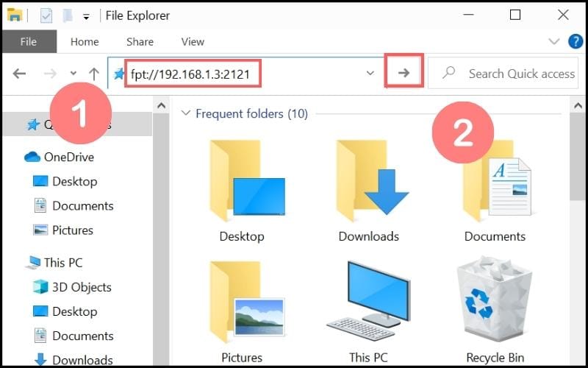This screenshot has width=588, height=368.
Task: Expand the ribbon with chevron
Action: click(554, 41)
